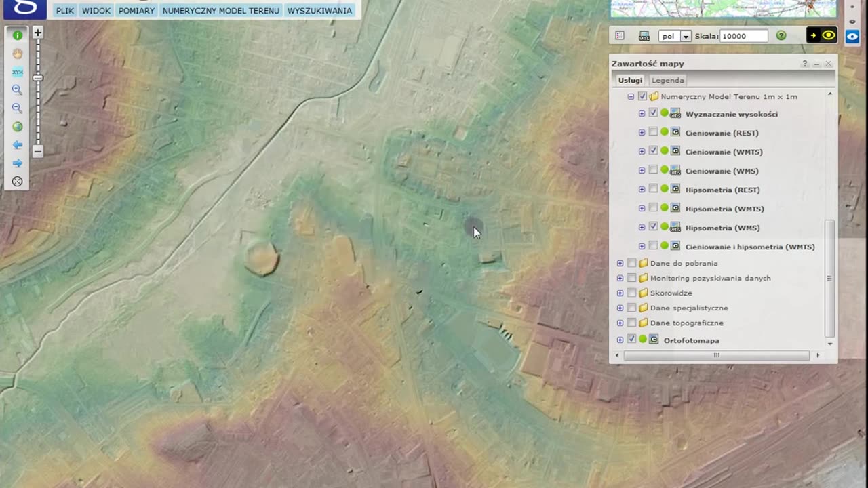868x488 pixels.
Task: Click green status dot of Ortofotomapa
Action: tap(643, 340)
